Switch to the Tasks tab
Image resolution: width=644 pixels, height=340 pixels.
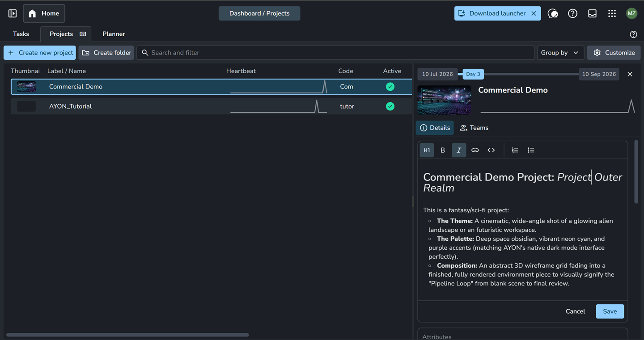click(x=21, y=34)
